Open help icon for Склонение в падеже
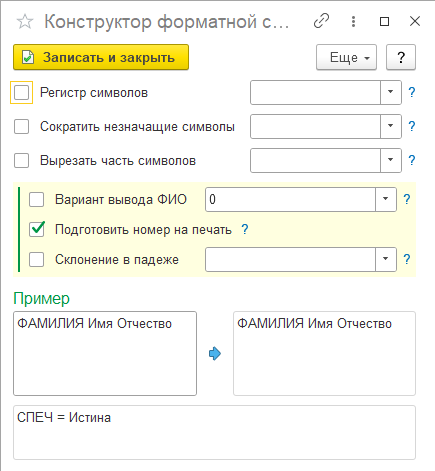The width and height of the screenshot is (435, 471). 407,259
